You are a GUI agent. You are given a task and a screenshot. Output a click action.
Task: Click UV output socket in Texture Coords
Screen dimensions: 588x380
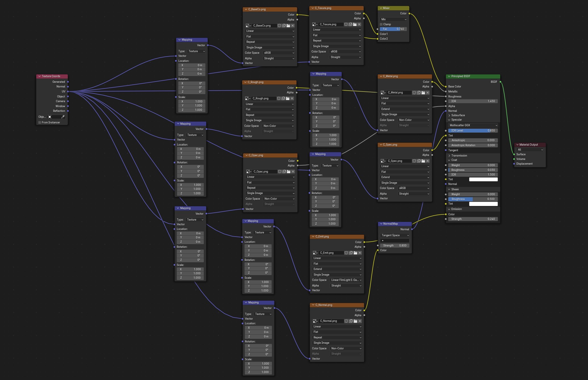click(x=68, y=92)
